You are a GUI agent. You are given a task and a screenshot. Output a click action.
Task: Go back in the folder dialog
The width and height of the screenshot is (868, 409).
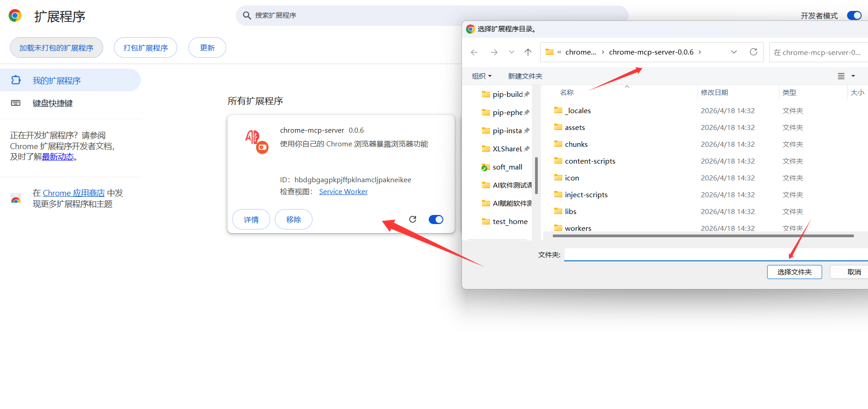(x=474, y=52)
